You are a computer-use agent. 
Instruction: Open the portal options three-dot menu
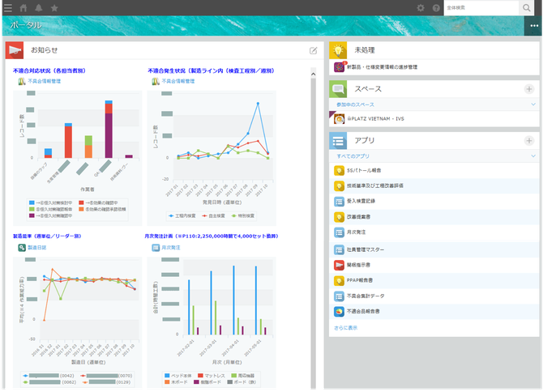click(x=533, y=26)
